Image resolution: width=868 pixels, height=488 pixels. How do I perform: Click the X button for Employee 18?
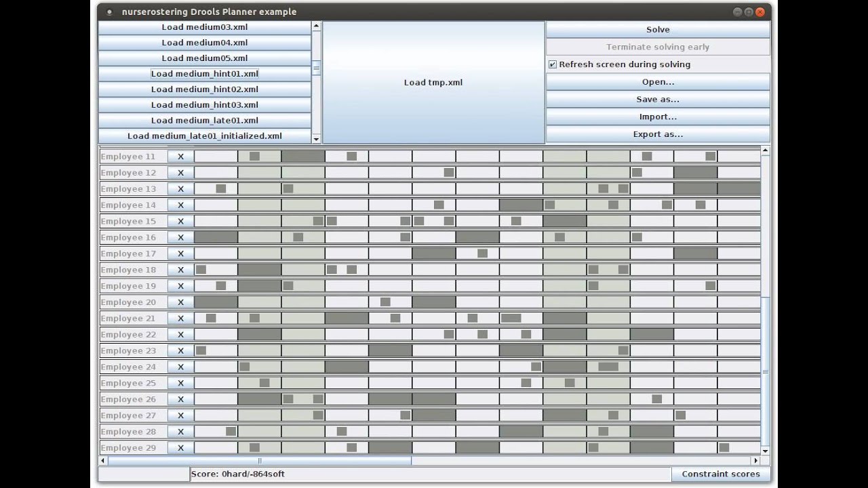pyautogui.click(x=180, y=270)
